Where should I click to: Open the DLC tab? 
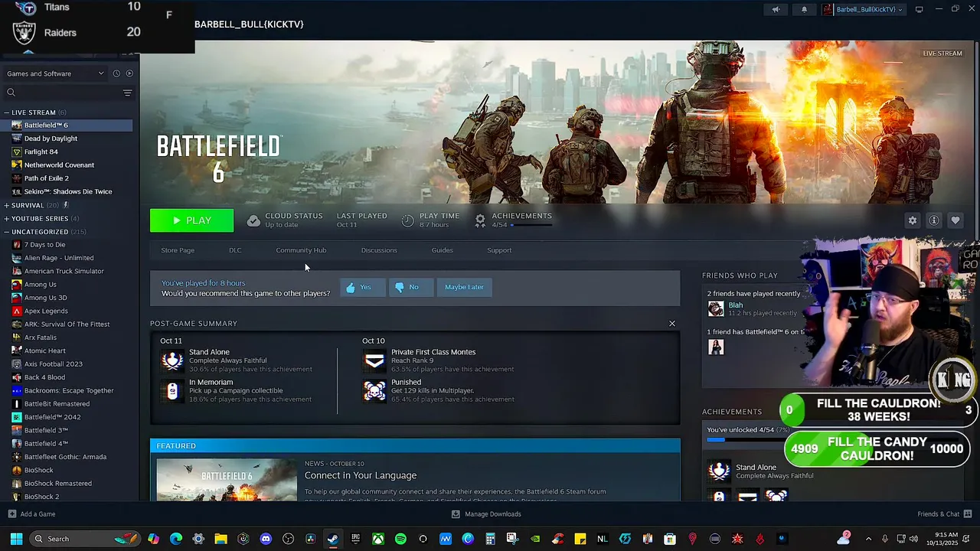click(x=235, y=250)
